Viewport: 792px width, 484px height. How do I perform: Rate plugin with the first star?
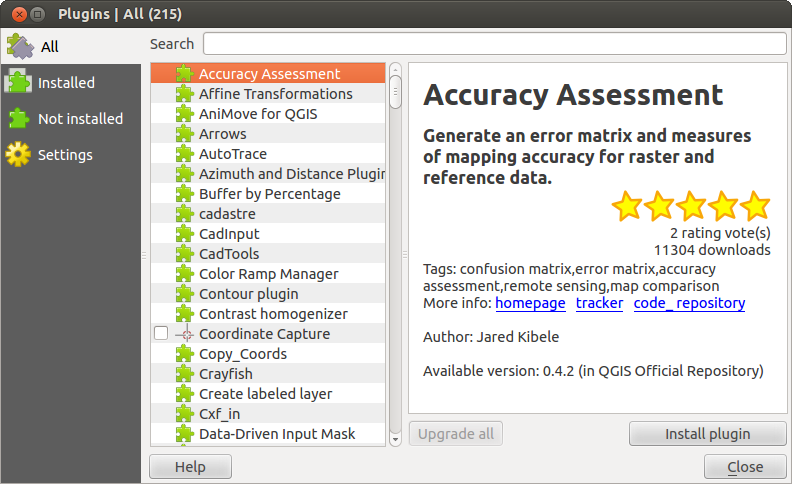pos(627,207)
